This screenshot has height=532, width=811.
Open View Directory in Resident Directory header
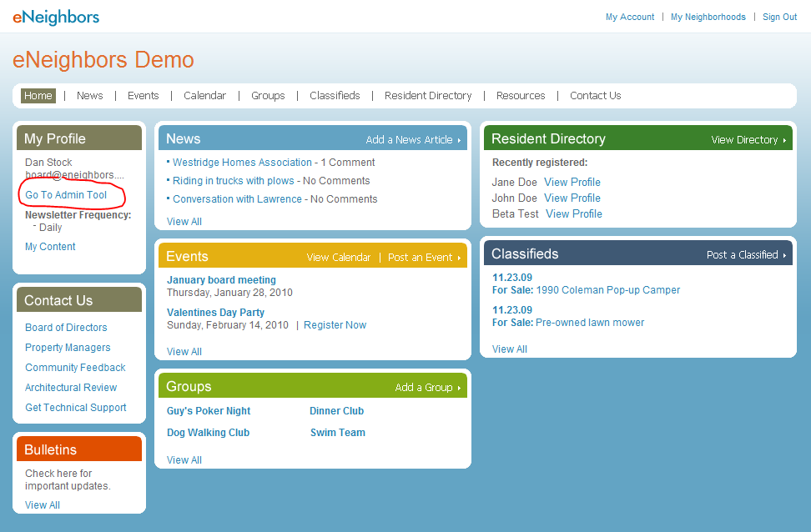748,140
